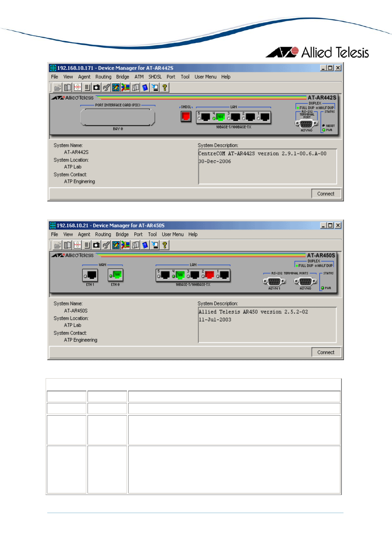Click the camera icon in AR450S toolbar
This screenshot has width=392, height=555.
[97, 245]
